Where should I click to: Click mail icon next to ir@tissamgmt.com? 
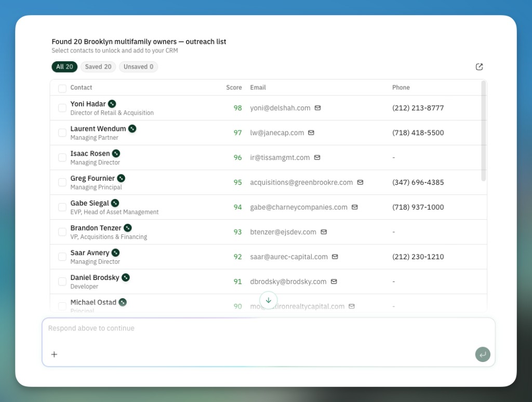click(x=317, y=157)
